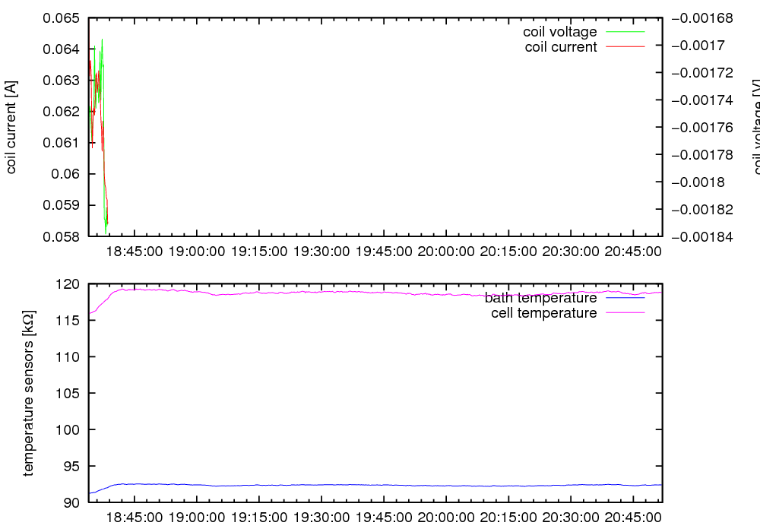Select the 18:45:00 time tick in the lower plot
Image resolution: width=760 pixels, height=532 pixels.
click(134, 517)
